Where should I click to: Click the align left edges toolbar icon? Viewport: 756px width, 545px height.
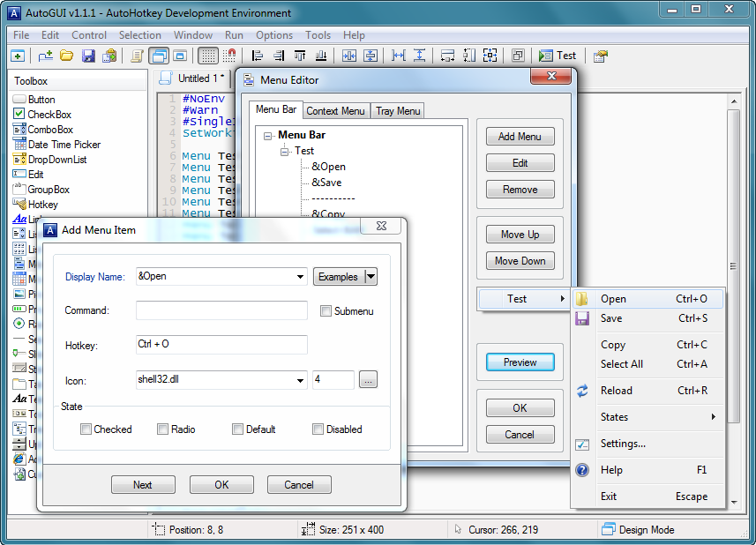click(x=256, y=55)
